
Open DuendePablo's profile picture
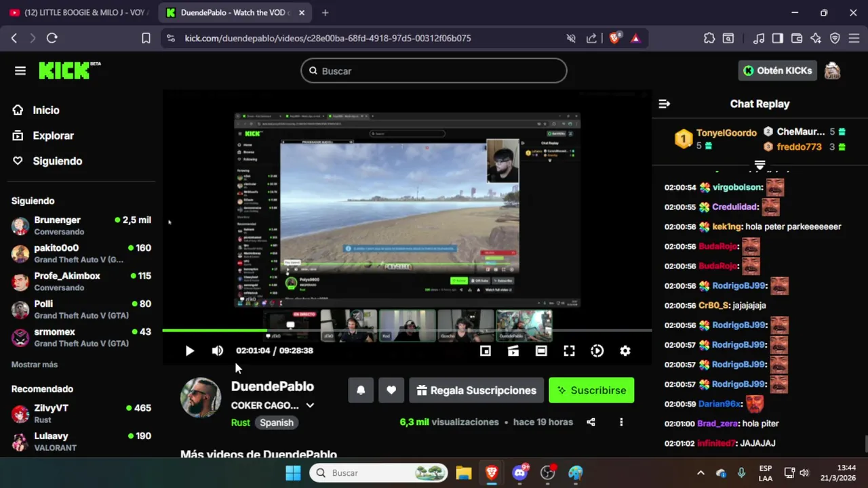click(x=201, y=398)
